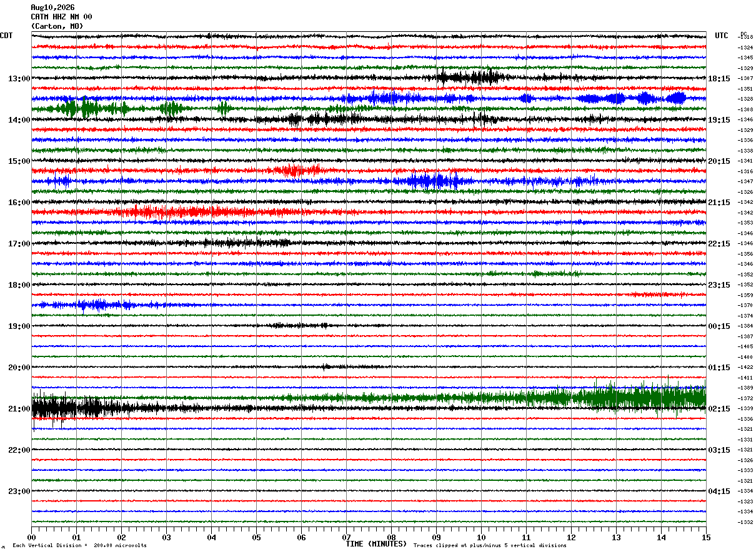Click the traces clipped footnote text

click(x=490, y=545)
